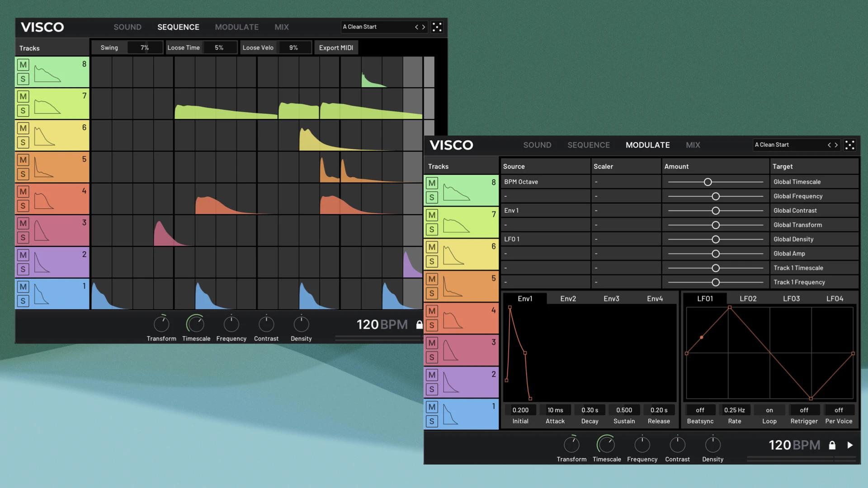The height and width of the screenshot is (488, 868).
Task: Toggle BPM lock icon in Sequence window
Action: pyautogui.click(x=419, y=324)
